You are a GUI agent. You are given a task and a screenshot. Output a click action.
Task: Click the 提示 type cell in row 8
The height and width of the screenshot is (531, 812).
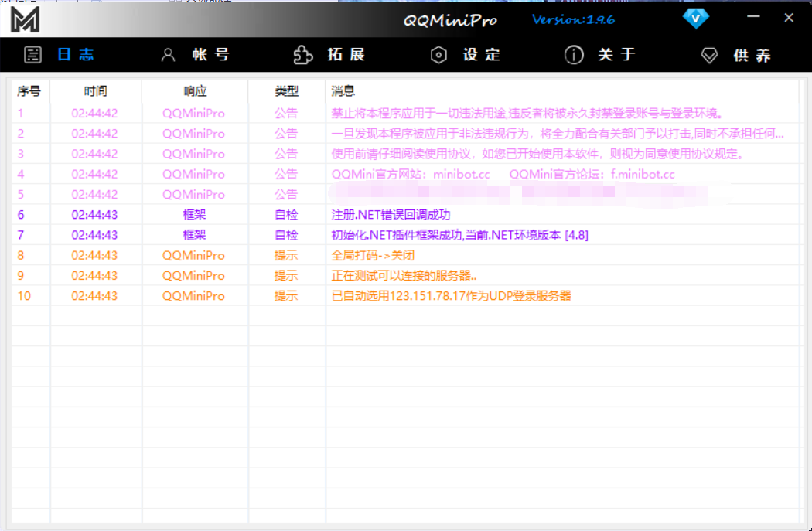click(286, 255)
